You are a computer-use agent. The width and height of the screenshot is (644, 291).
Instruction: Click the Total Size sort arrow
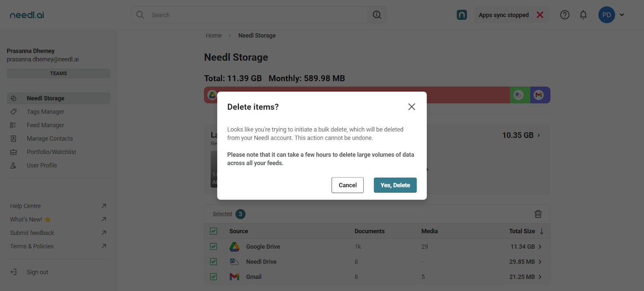(x=542, y=231)
